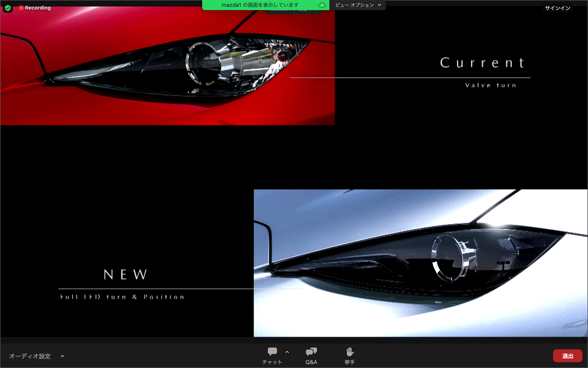
Task: Click the サインイン sign-in button
Action: 557,8
